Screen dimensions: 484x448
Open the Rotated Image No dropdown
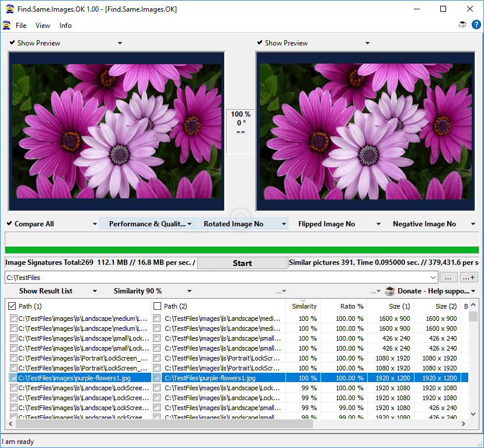(x=284, y=224)
